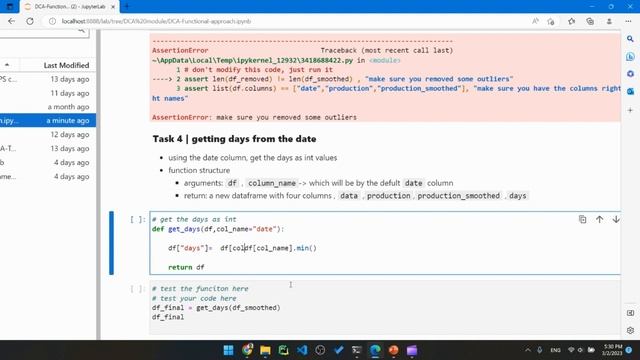Open Chrome from the taskbar

(x=247, y=350)
